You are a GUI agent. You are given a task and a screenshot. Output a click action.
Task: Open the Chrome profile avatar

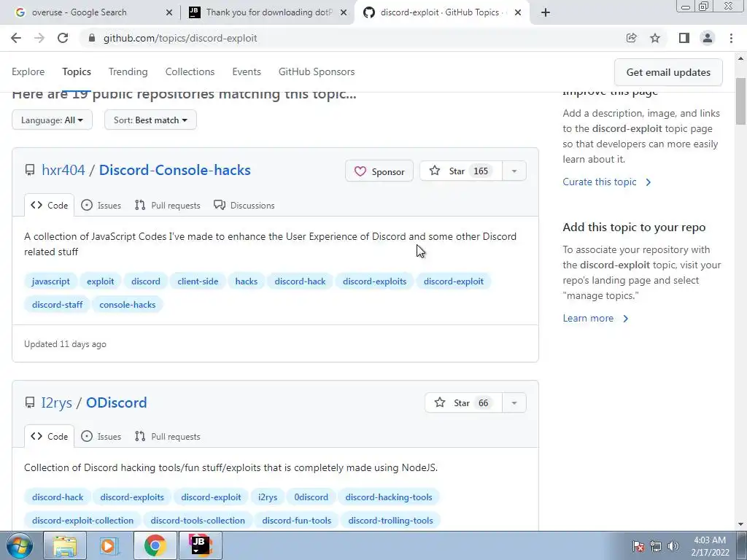708,38
